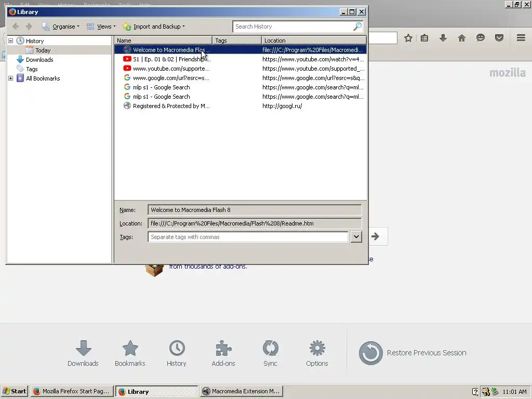
Task: Switch to Macromedia Extension Manager taskbar item
Action: tap(241, 391)
